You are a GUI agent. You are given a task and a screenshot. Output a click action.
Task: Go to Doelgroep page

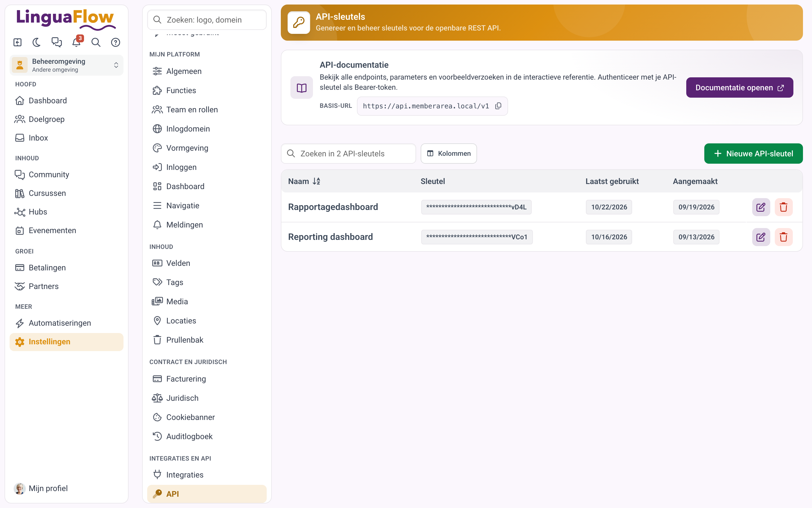pyautogui.click(x=67, y=119)
